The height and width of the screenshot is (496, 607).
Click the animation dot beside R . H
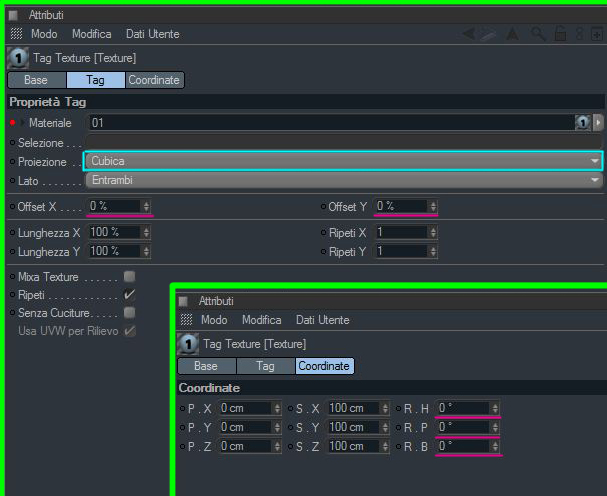pos(398,408)
